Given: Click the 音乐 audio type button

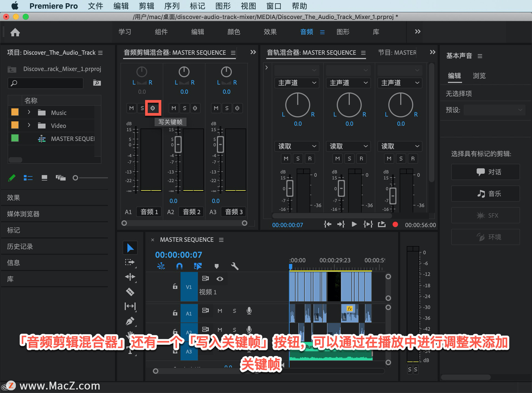Looking at the screenshot, I should point(485,194).
